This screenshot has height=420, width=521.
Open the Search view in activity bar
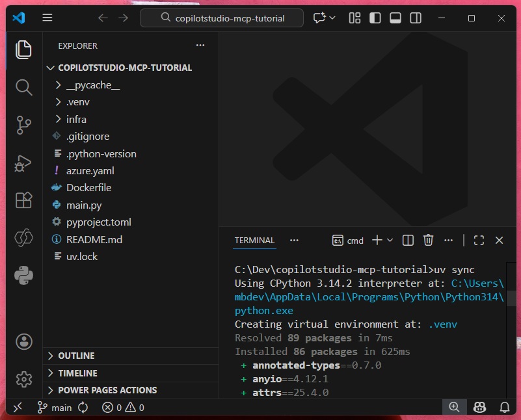click(23, 87)
